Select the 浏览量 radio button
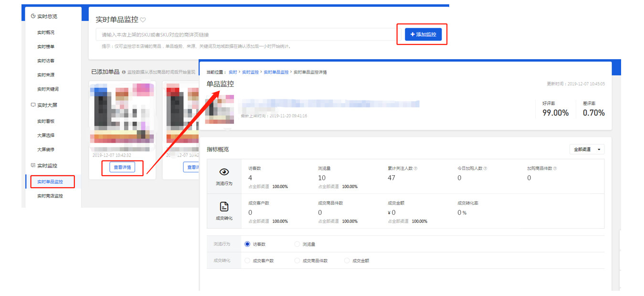 (297, 244)
